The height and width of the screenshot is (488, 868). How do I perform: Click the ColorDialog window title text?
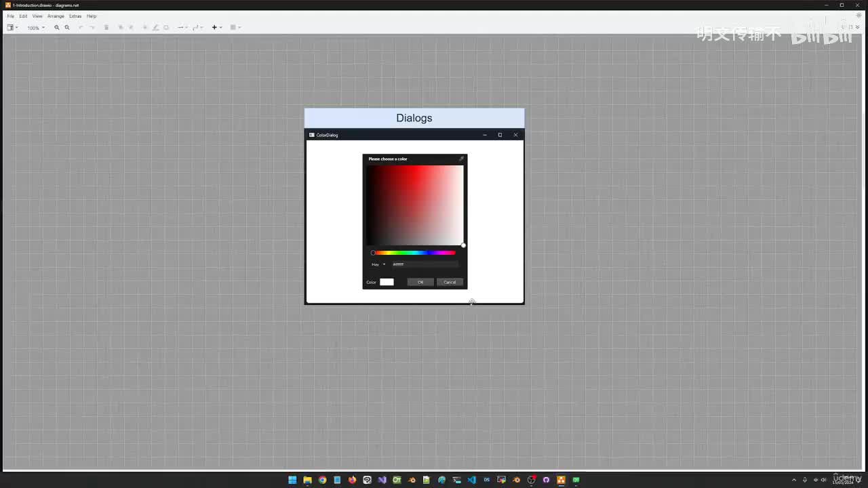[327, 135]
